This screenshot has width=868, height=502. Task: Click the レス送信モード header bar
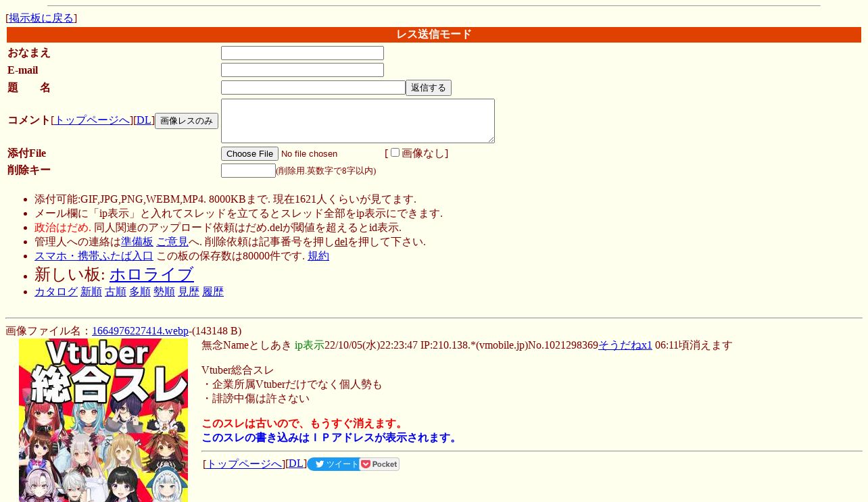(x=434, y=35)
